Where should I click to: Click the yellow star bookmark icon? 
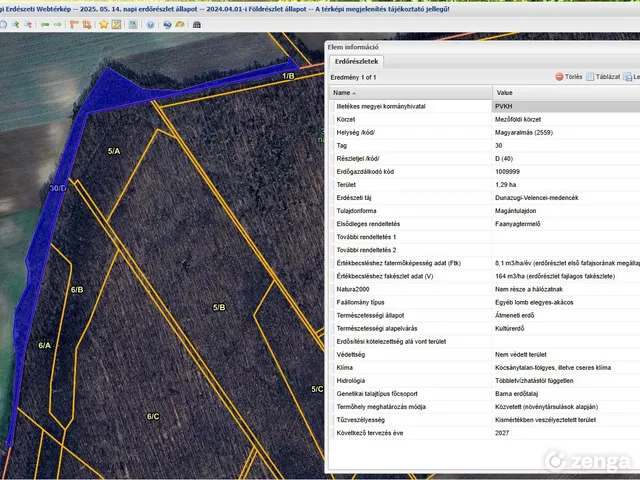(103, 24)
